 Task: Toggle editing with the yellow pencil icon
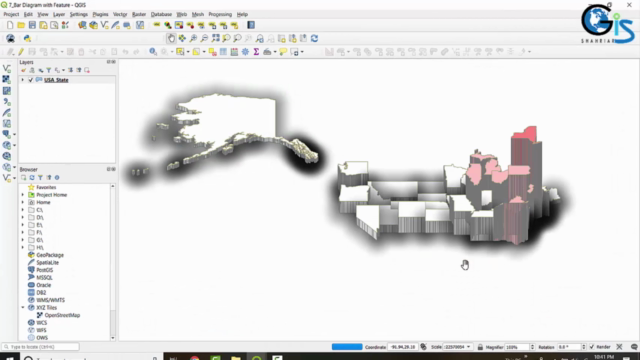click(x=21, y=52)
